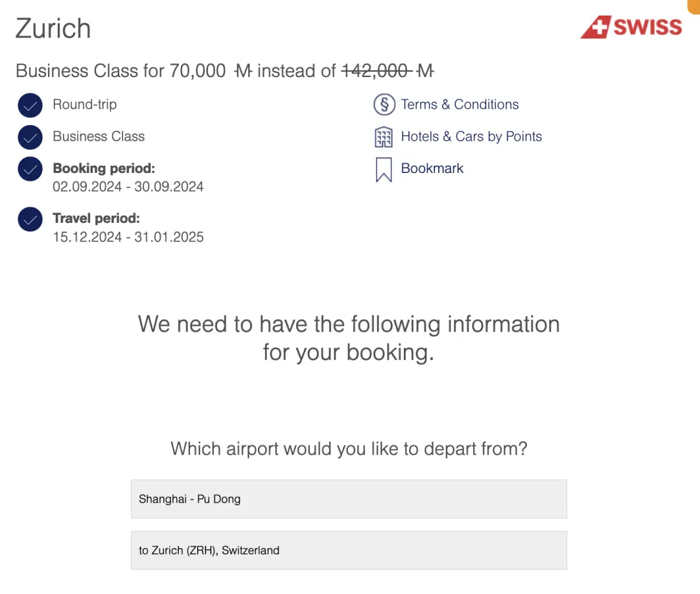Click the Round-trip checkmark icon
The image size is (700, 594).
[30, 106]
